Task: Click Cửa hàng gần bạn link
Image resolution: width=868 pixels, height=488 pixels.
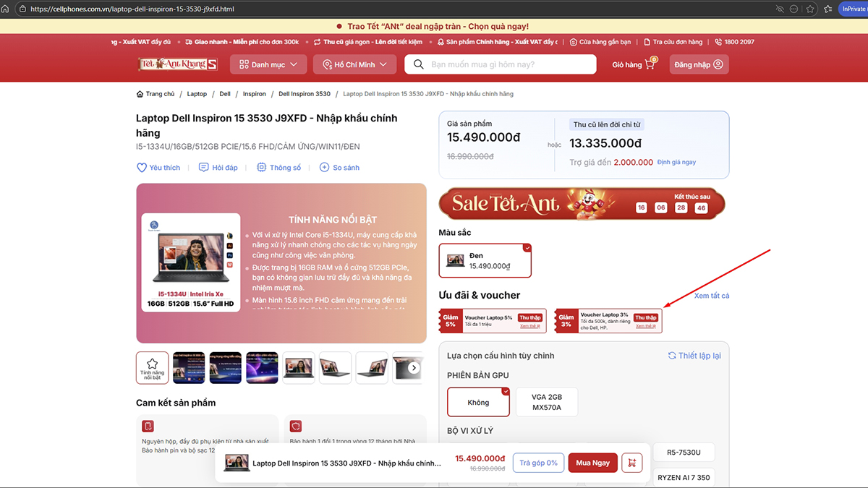Action: [600, 42]
